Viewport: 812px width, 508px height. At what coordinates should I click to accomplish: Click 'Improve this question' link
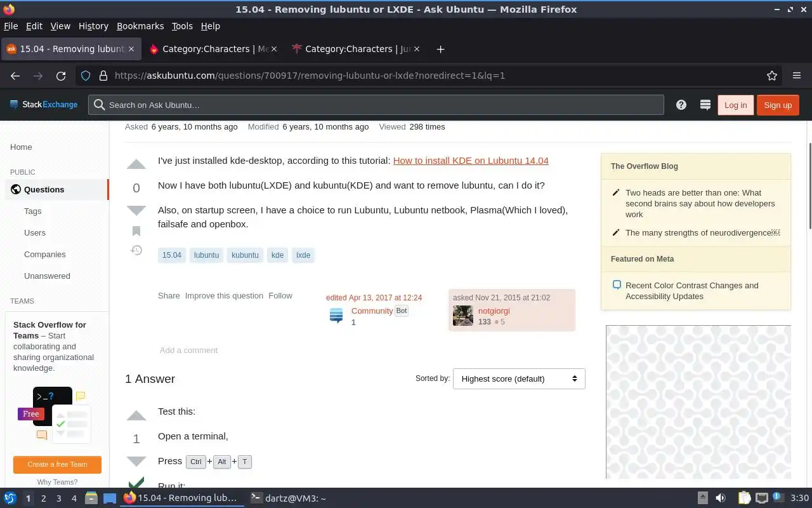coord(224,296)
